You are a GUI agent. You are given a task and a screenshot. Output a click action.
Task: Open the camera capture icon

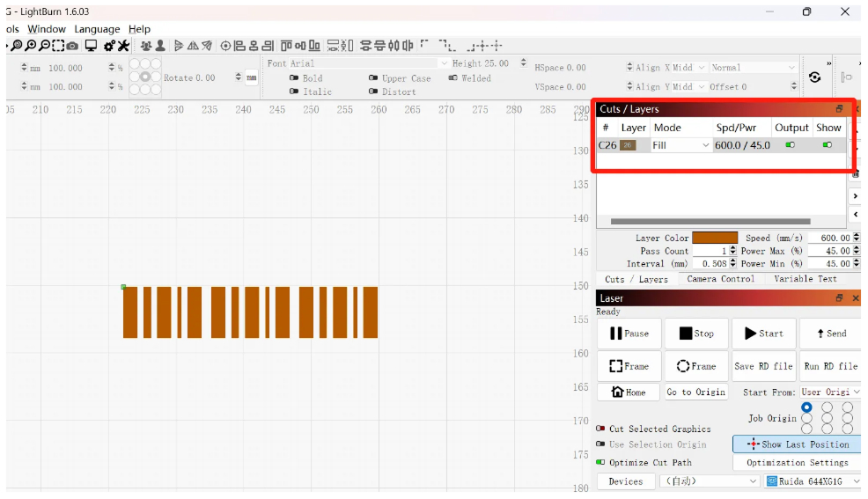[72, 46]
